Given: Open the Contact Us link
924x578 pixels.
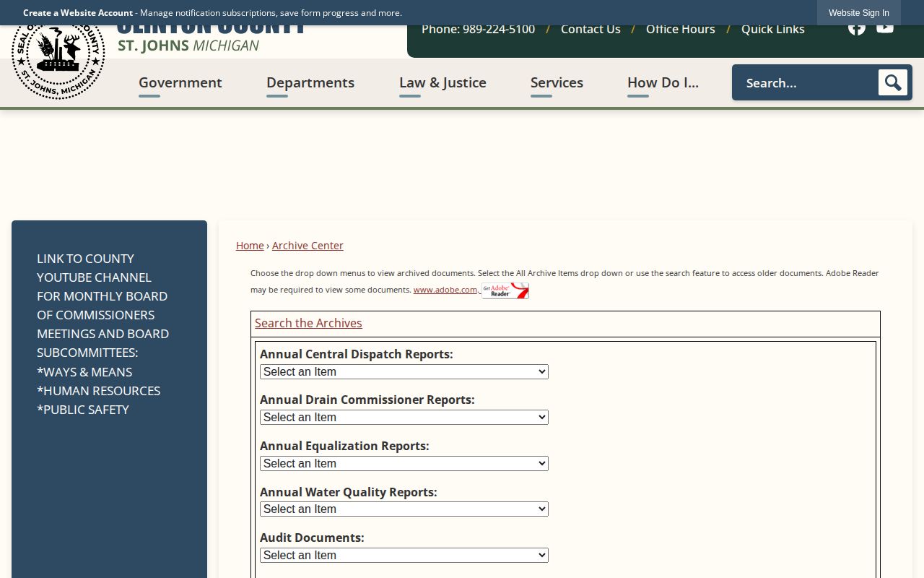Looking at the screenshot, I should [x=590, y=29].
